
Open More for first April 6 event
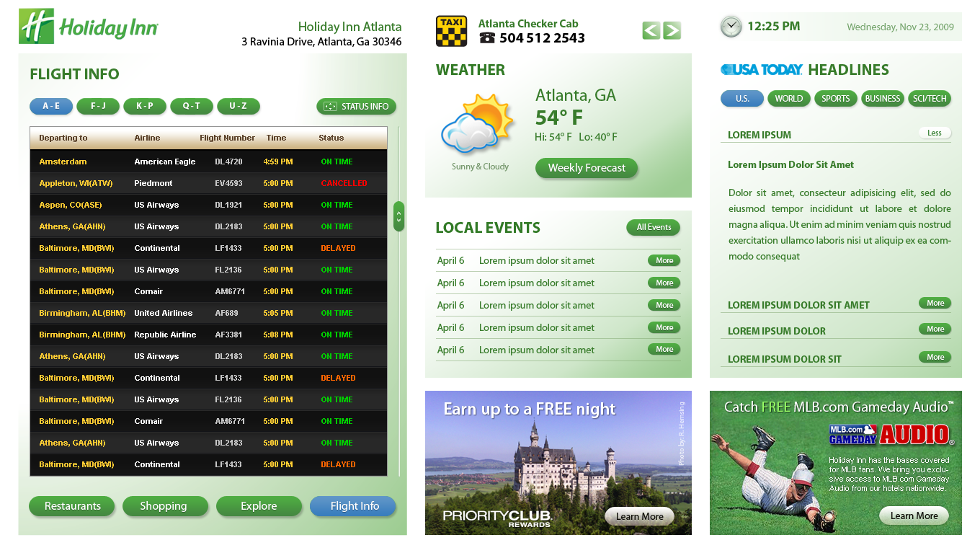point(664,260)
